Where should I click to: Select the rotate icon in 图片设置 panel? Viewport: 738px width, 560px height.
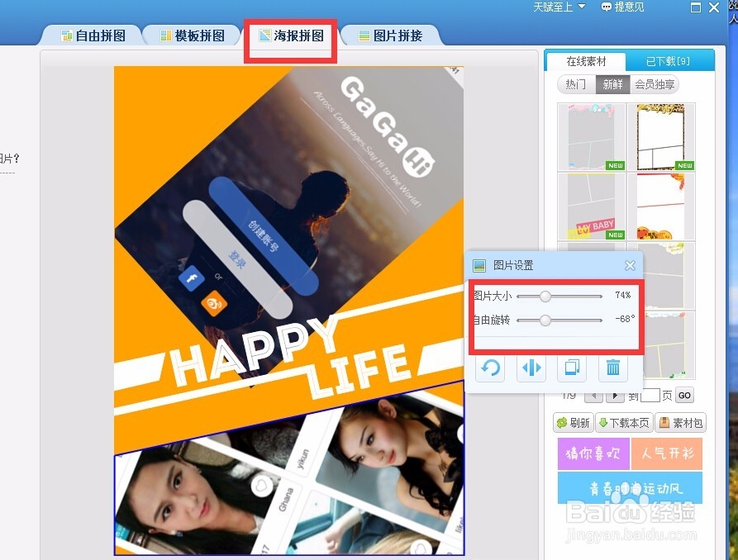(x=489, y=368)
